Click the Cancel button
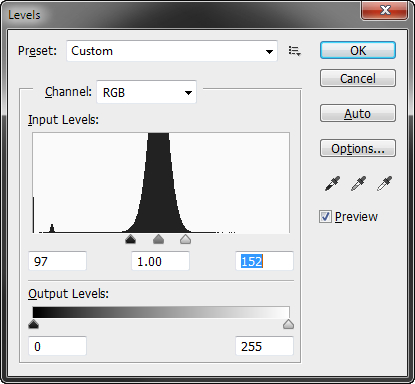The height and width of the screenshot is (384, 415). click(358, 78)
